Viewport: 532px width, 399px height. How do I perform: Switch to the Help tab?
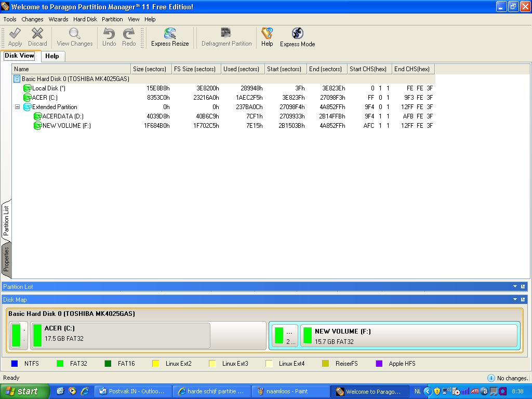pos(52,56)
